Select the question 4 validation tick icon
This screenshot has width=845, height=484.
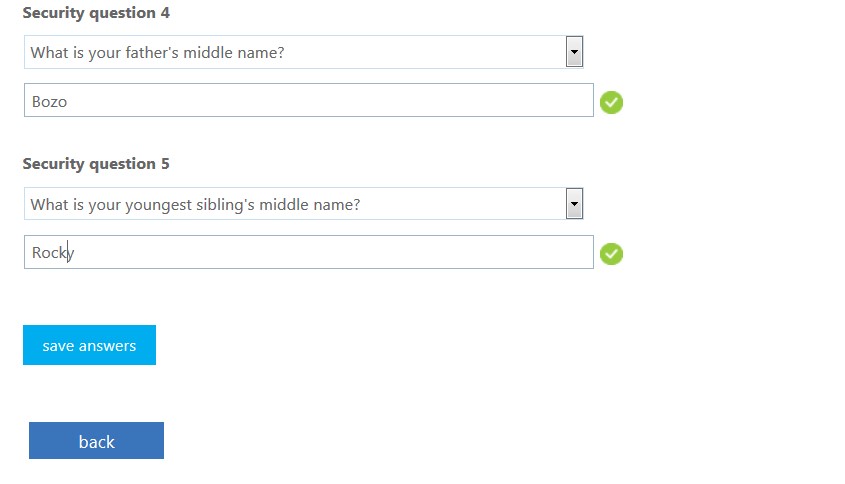tap(611, 102)
